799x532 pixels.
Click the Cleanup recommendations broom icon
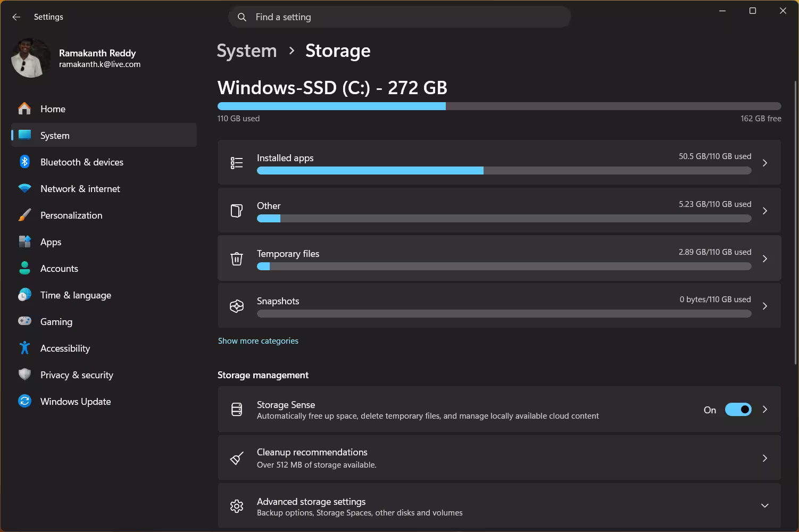point(237,458)
